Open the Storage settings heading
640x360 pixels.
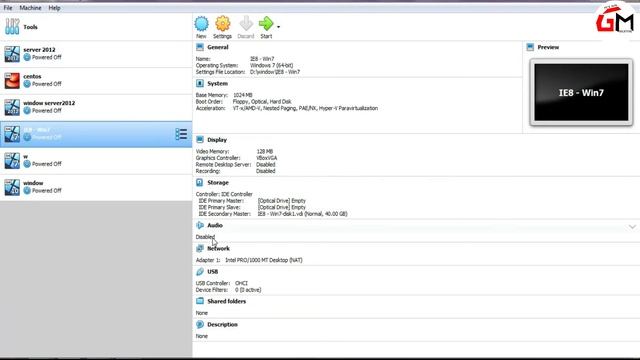point(218,183)
